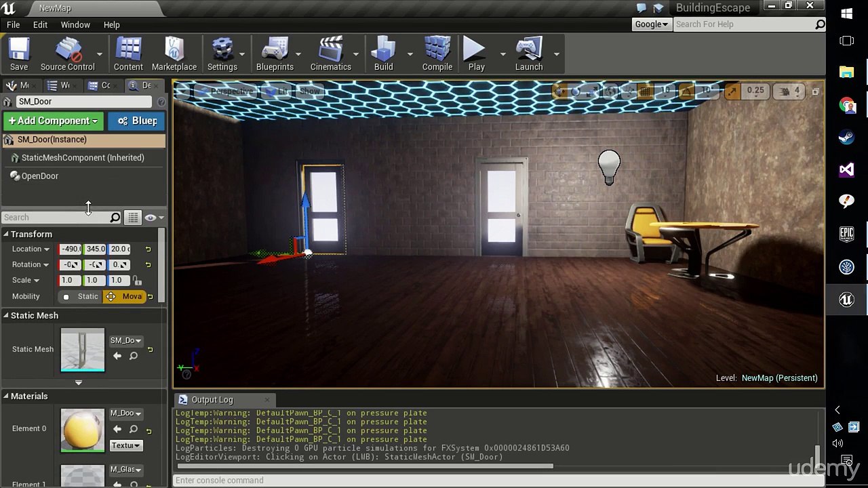
Task: Find Element 0 material in Content Browser
Action: point(133,429)
